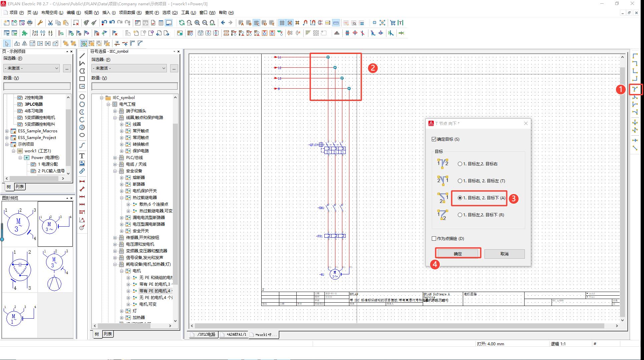Select the Circle drawing tool
Viewport: 644px width, 360px height.
[x=82, y=97]
